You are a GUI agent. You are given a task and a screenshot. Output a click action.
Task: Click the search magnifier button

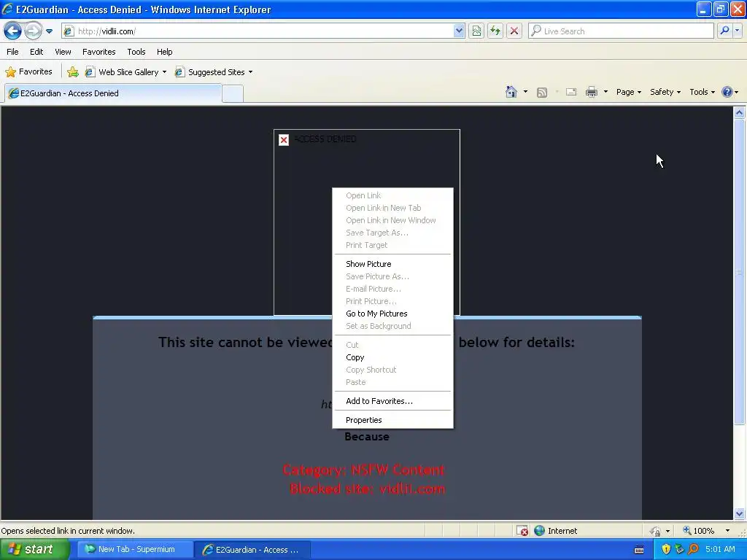[724, 31]
